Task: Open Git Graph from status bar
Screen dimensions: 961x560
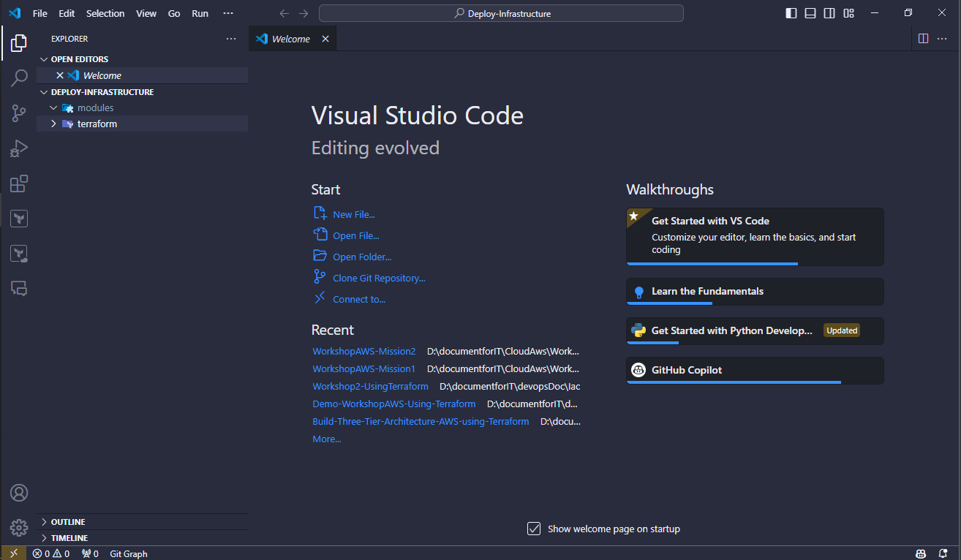Action: coord(129,553)
